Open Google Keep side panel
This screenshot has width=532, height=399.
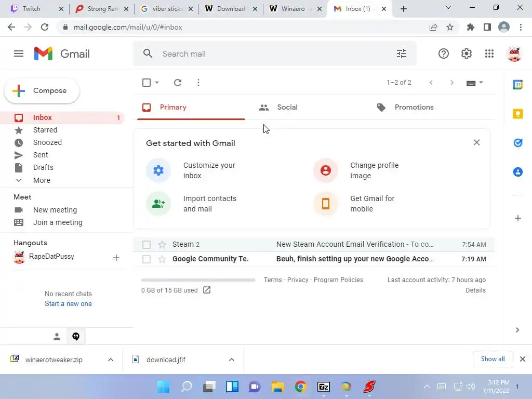pyautogui.click(x=518, y=114)
